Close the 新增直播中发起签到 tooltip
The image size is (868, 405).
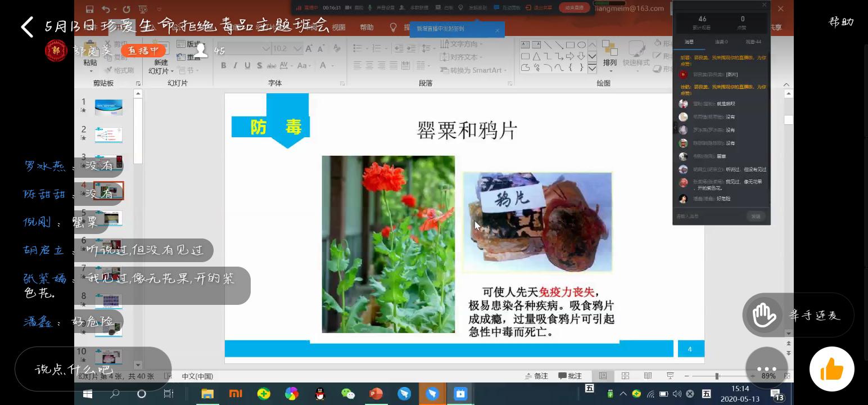tap(498, 30)
